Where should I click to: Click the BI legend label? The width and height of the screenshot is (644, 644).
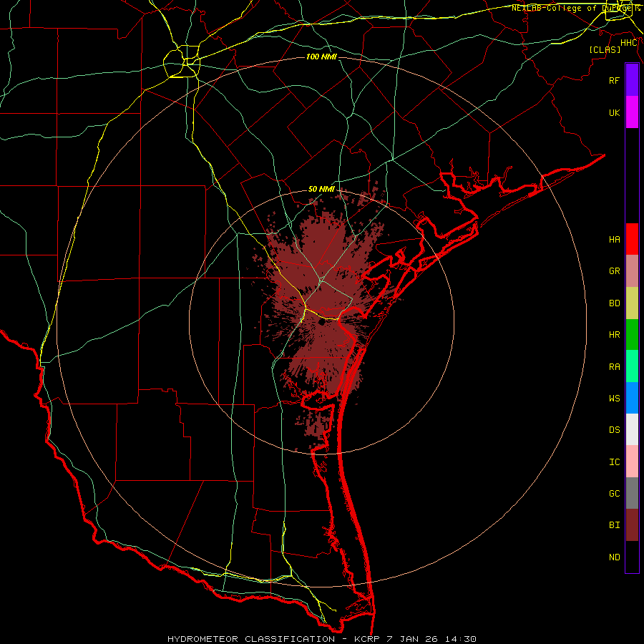(615, 525)
